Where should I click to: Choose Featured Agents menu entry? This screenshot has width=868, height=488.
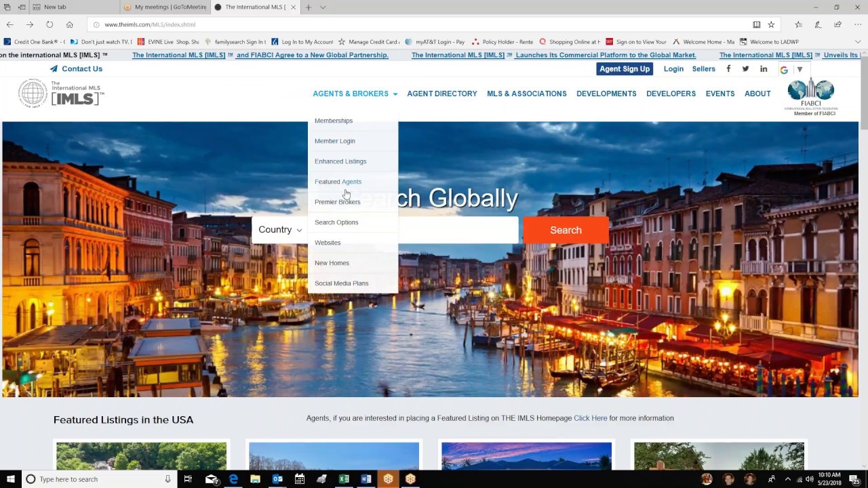point(338,182)
